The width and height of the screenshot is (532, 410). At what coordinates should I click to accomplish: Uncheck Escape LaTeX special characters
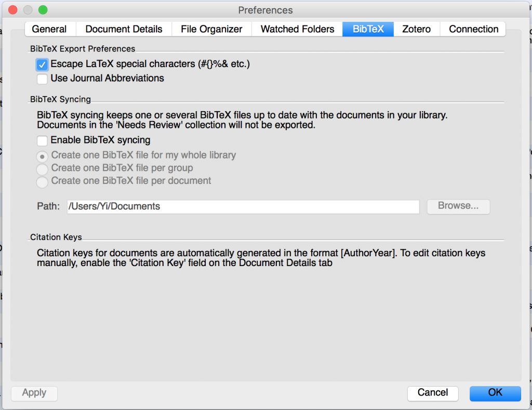(42, 65)
